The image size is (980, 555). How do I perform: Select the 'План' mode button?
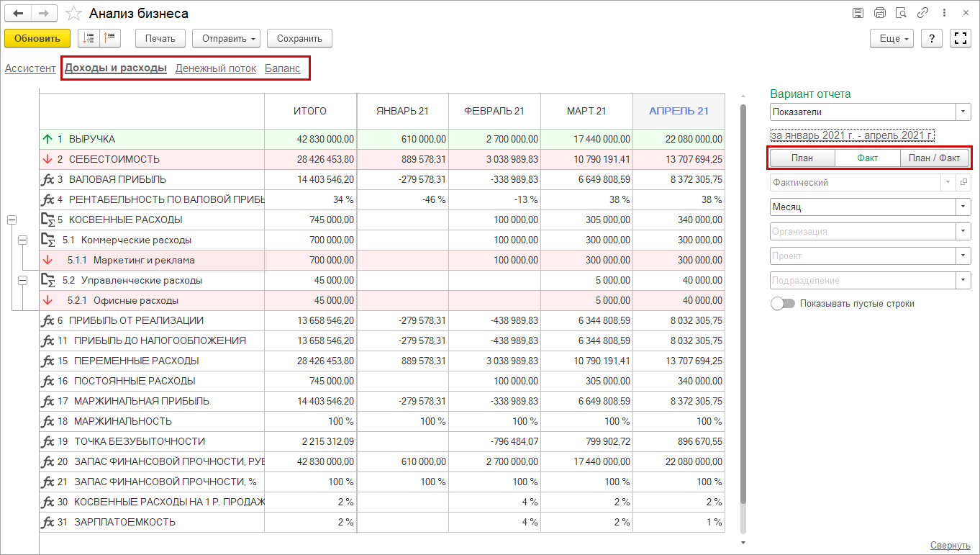click(802, 158)
